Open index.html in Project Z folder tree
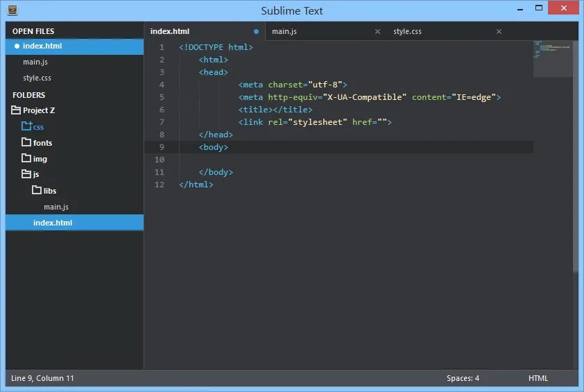Screen dimensions: 584x392 click(74, 223)
